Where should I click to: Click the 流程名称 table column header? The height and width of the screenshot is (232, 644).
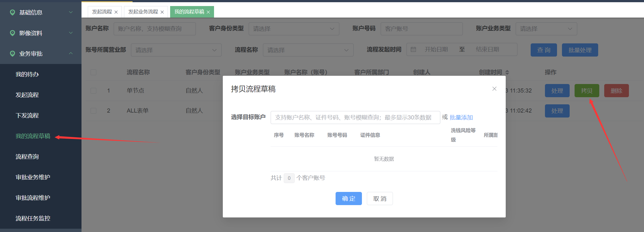(x=138, y=72)
